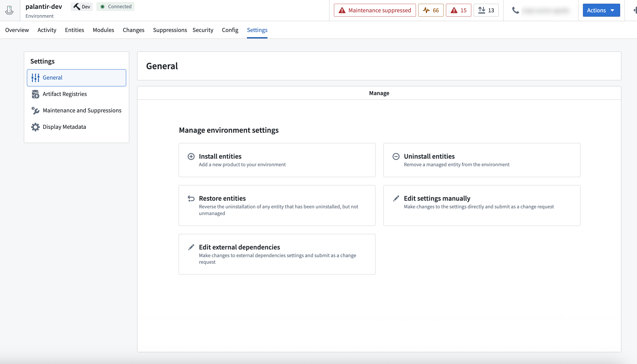Click the Dev hammer tag
Screen dimensions: 637x364
click(82, 6)
